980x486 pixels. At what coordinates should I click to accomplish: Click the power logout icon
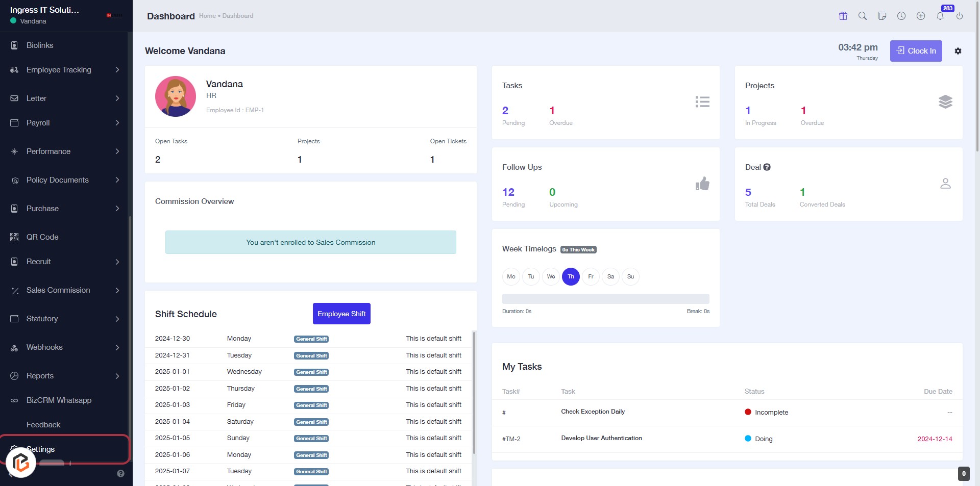pos(960,16)
